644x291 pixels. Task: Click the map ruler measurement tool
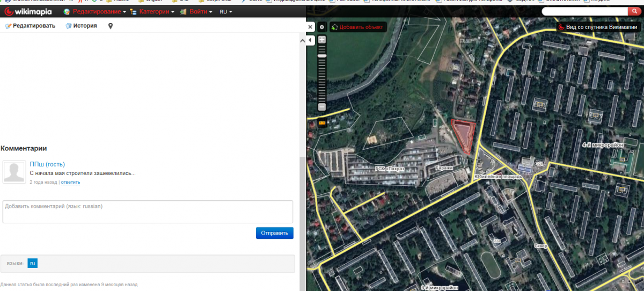(322, 123)
